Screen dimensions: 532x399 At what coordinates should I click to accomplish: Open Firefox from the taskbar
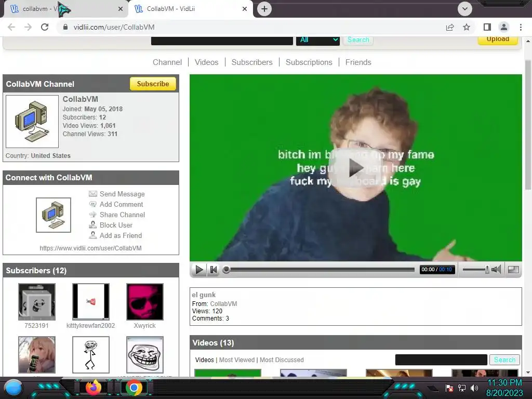(94, 388)
